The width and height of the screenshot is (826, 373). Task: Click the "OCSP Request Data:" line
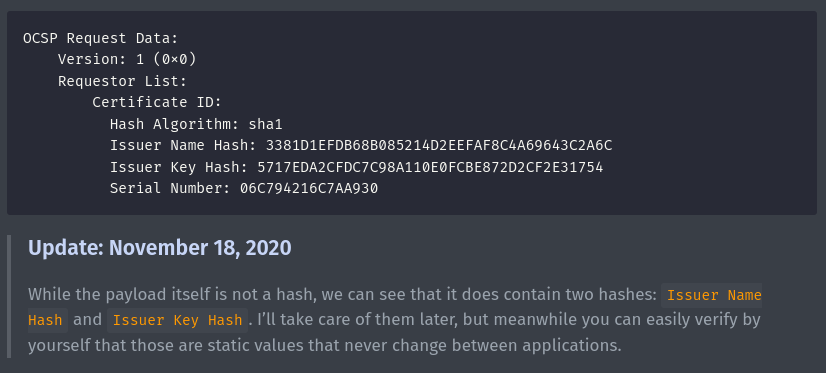point(101,38)
